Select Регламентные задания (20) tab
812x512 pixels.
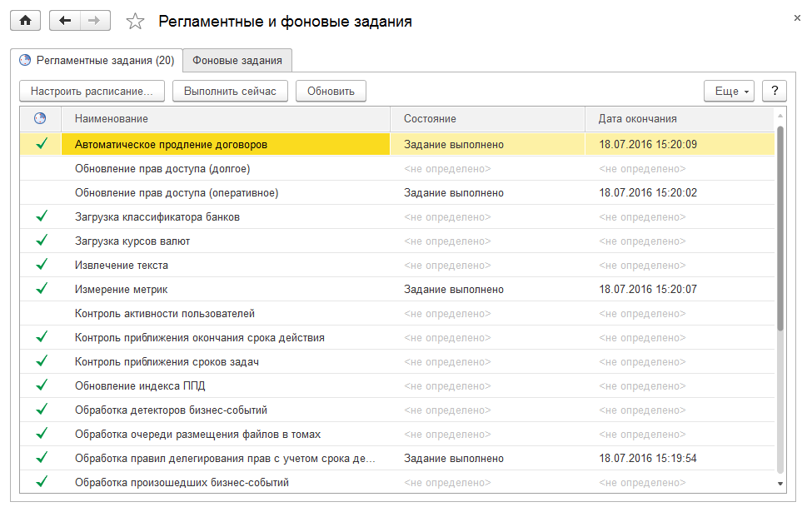pyautogui.click(x=97, y=60)
